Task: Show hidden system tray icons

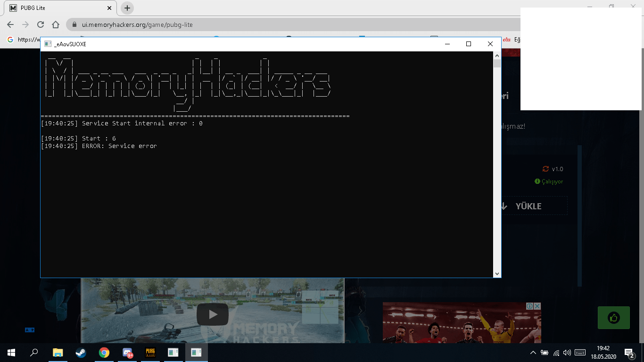Action: 533,352
